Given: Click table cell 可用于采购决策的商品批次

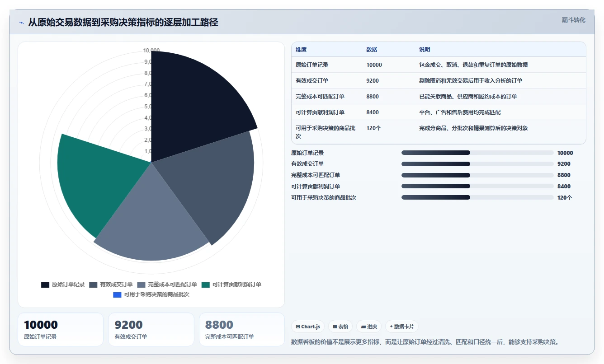Looking at the screenshot, I should click(x=326, y=132).
